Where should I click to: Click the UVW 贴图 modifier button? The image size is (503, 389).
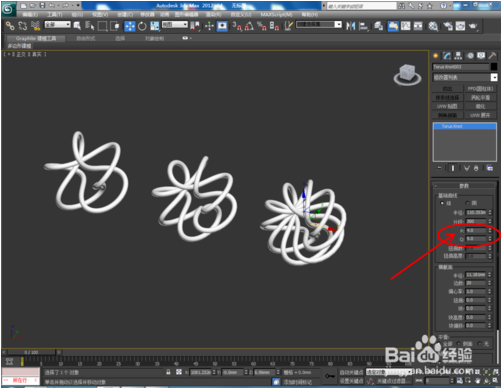[x=448, y=106]
